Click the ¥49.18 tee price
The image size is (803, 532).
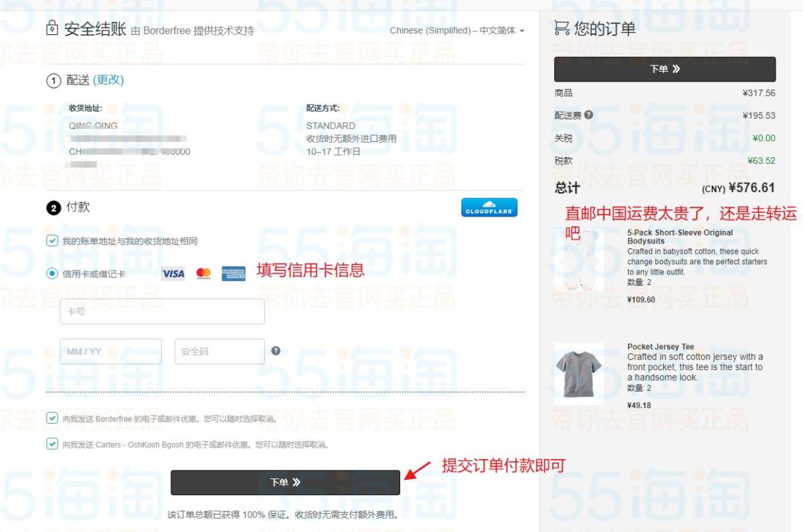(x=639, y=406)
